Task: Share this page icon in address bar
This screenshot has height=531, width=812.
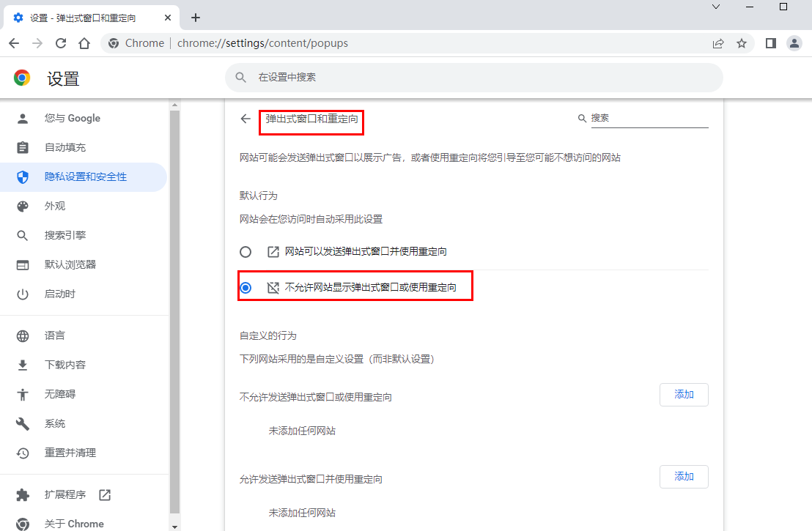Action: point(718,43)
